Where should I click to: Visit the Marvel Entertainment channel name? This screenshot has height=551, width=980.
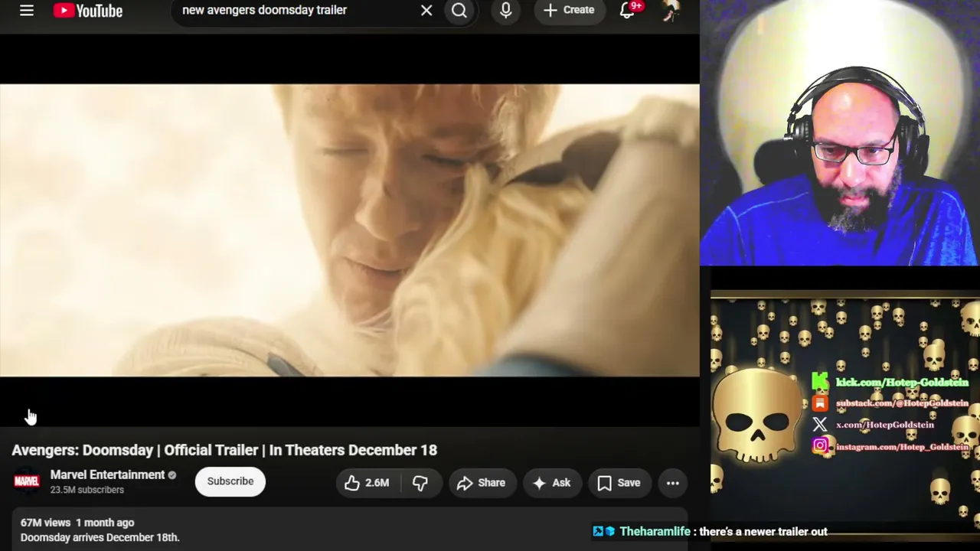(x=107, y=474)
